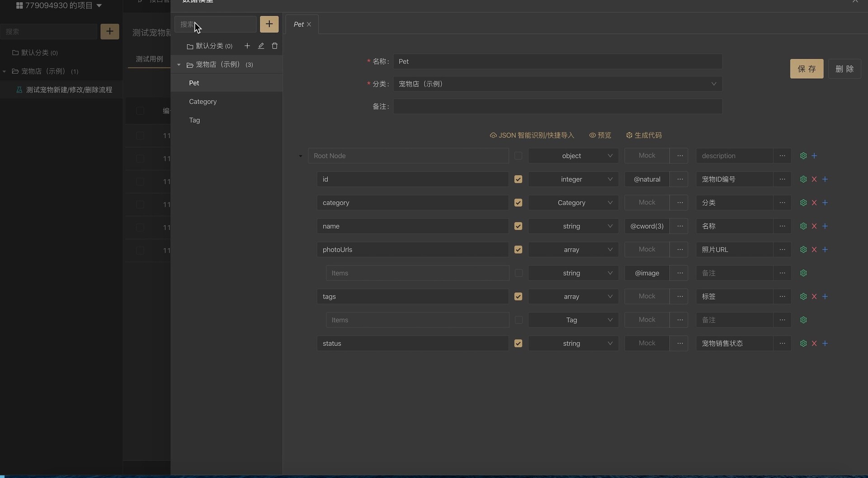The width and height of the screenshot is (868, 478).
Task: Open JSON 智能识别/快捷导入
Action: (x=532, y=135)
